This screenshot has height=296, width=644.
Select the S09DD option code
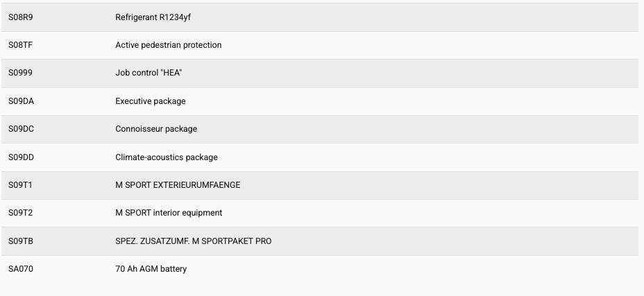21,157
